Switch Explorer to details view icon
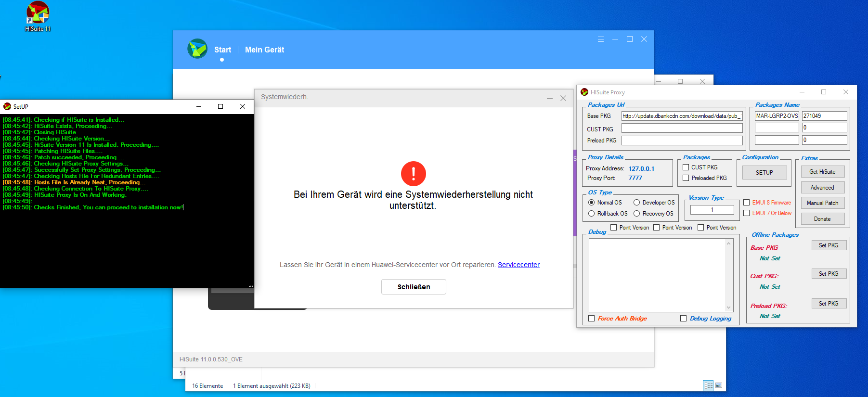This screenshot has width=868, height=397. 708,385
